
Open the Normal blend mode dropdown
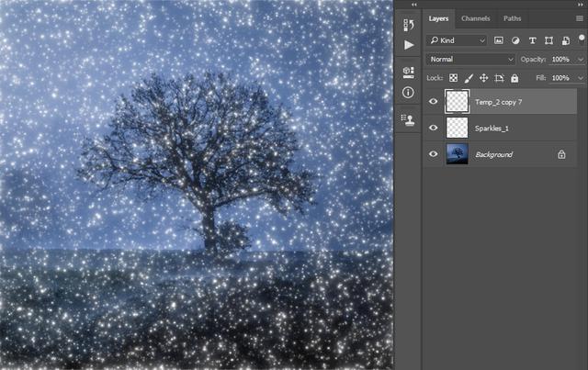(x=470, y=60)
